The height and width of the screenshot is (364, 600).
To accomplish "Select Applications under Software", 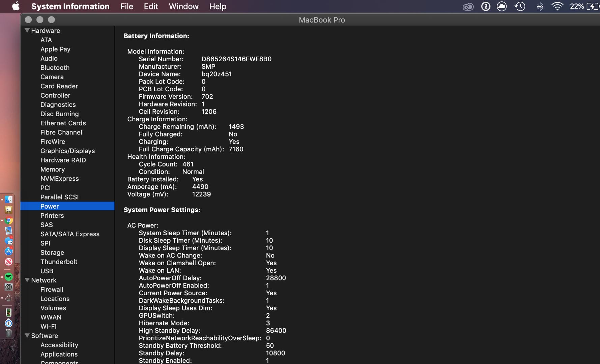I will [x=59, y=354].
